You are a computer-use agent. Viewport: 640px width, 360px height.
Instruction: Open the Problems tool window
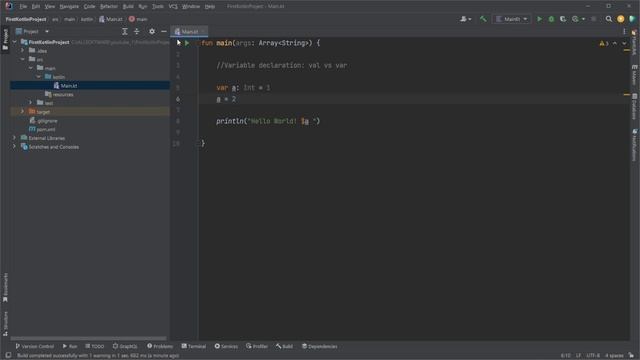(x=160, y=346)
